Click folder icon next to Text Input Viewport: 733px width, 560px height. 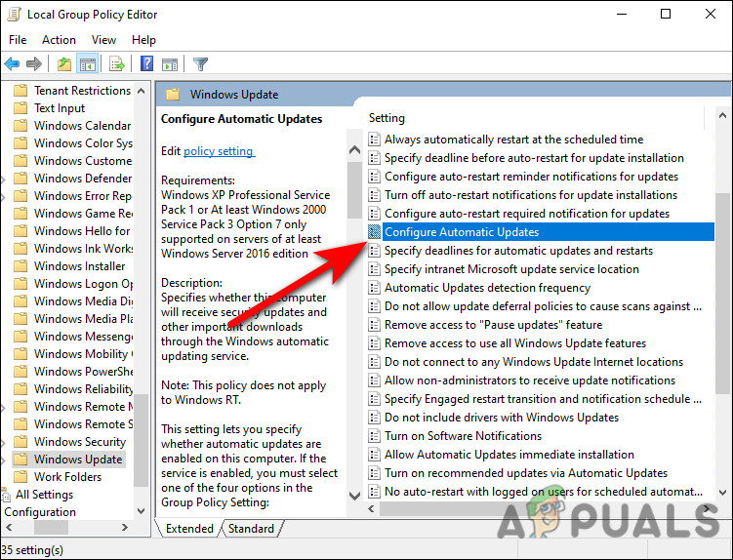click(x=20, y=108)
